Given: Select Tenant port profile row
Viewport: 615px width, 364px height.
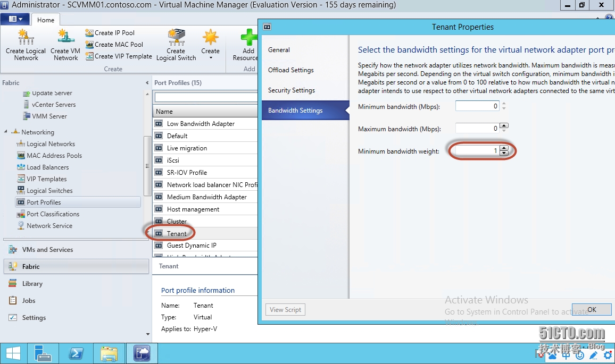Looking at the screenshot, I should [x=205, y=233].
